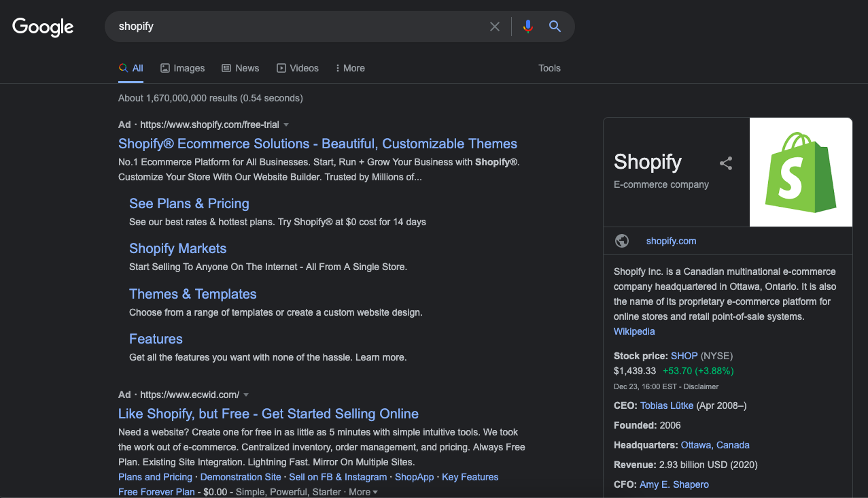Click the globe icon next to shopify.com
868x498 pixels.
[x=621, y=241]
